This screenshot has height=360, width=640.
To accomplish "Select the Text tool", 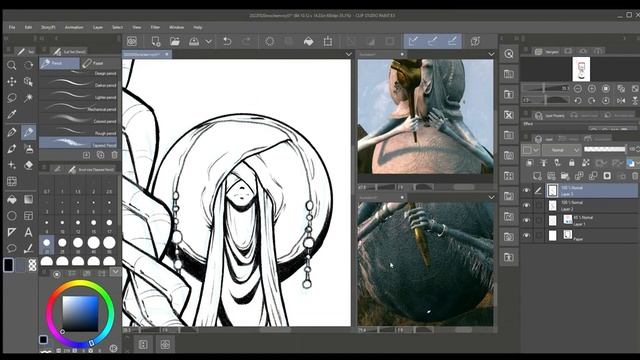I will tap(28, 232).
